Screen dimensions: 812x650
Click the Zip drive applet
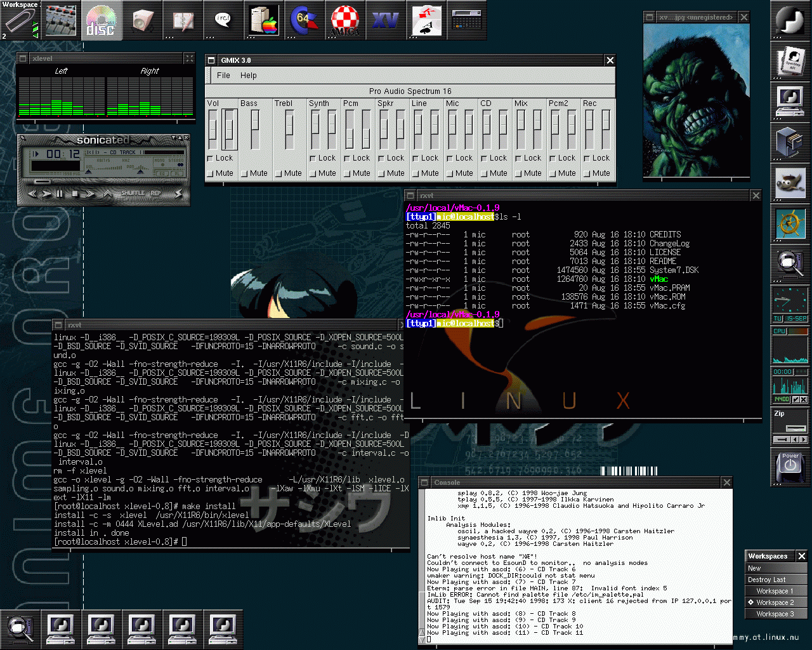click(790, 427)
